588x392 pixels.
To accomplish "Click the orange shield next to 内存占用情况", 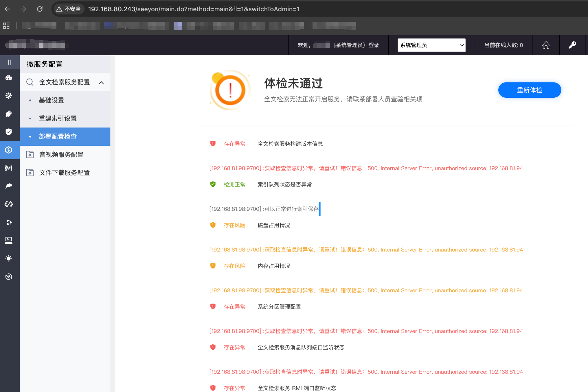I will 213,266.
